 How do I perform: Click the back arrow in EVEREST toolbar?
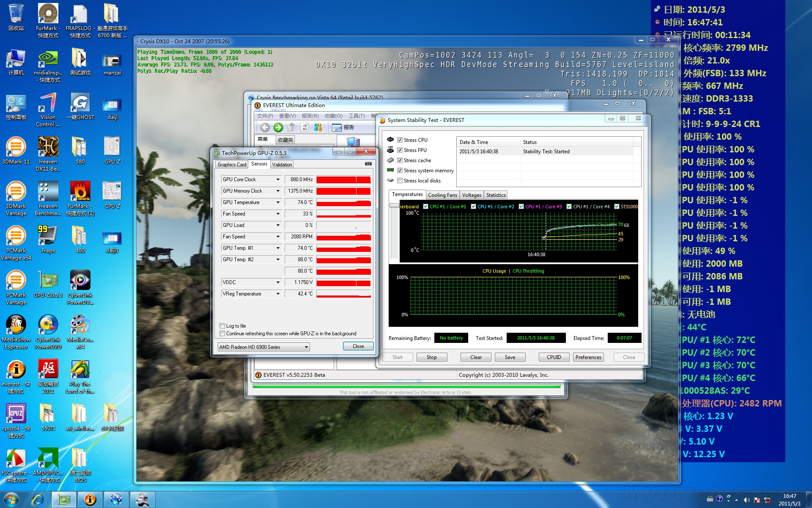tap(265, 127)
